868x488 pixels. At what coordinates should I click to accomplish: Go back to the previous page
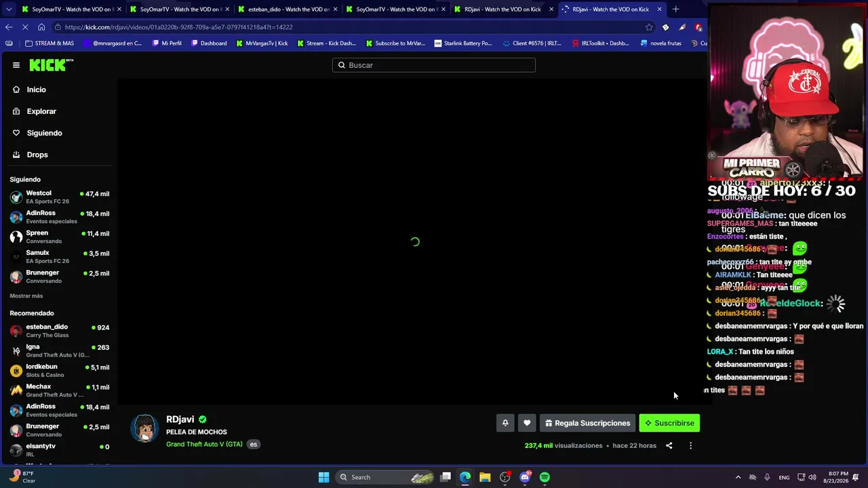pos(9,27)
